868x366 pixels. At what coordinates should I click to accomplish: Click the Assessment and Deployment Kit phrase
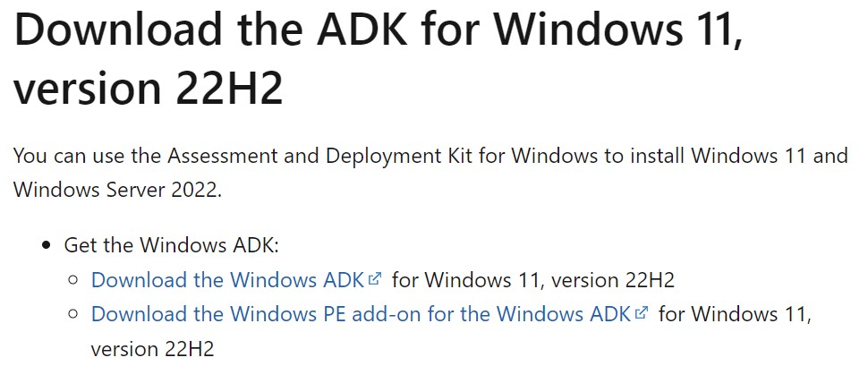pos(319,156)
